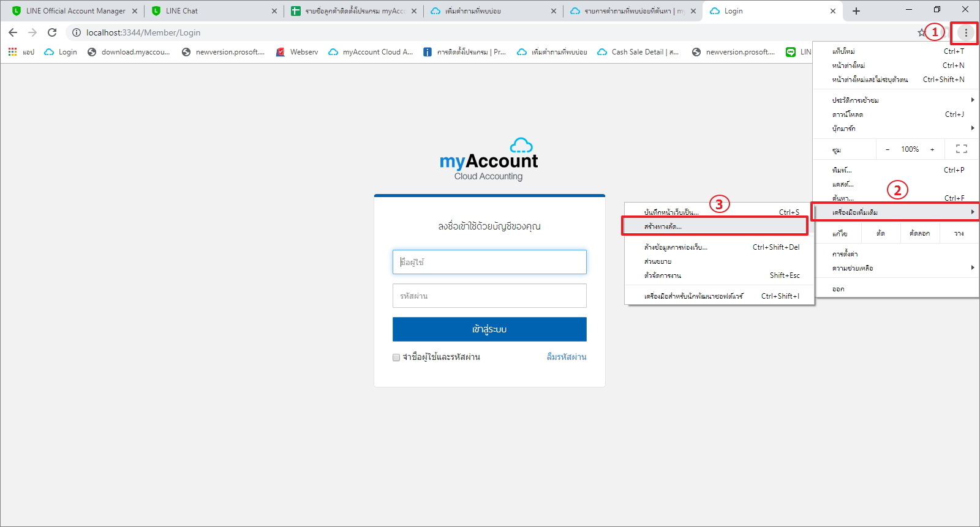
Task: Open the myAccount Cloud A... bookmark
Action: tap(371, 52)
